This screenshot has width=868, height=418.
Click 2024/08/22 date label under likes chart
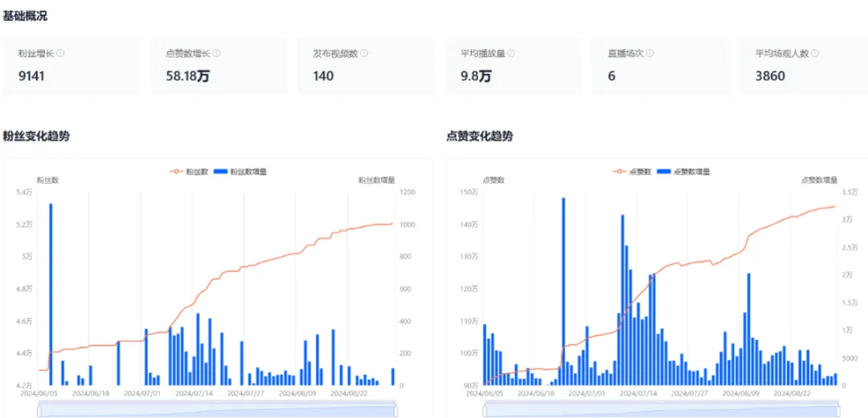(791, 393)
